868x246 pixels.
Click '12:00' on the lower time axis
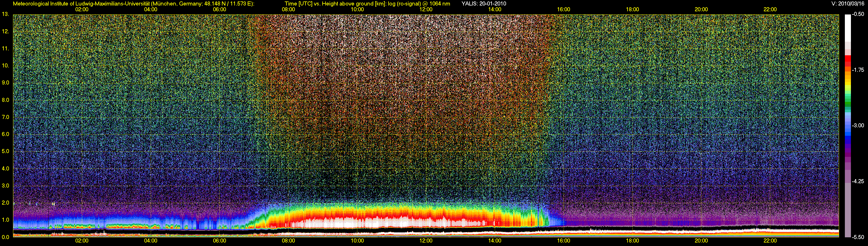click(x=426, y=241)
